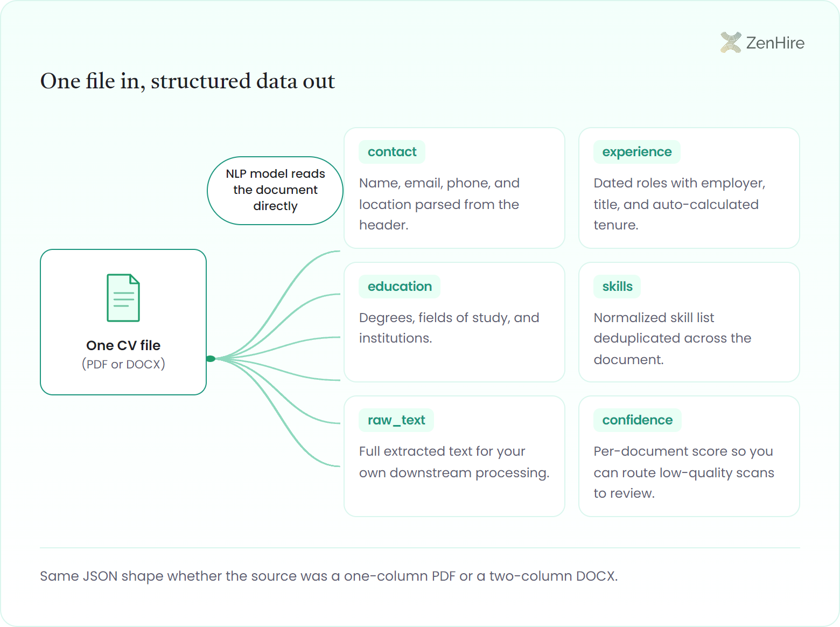
Task: Click the confidence card score description
Action: pos(684,472)
